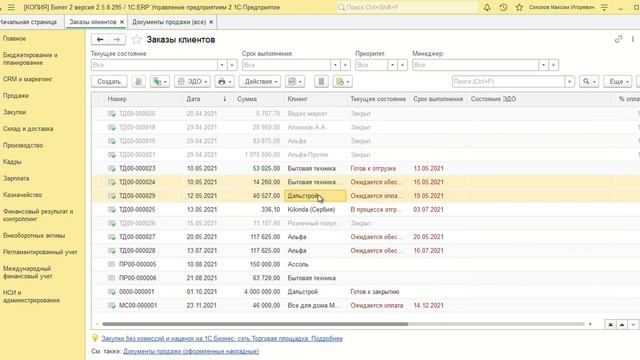Open Закупки section
The image size is (640, 360).
[14, 112]
